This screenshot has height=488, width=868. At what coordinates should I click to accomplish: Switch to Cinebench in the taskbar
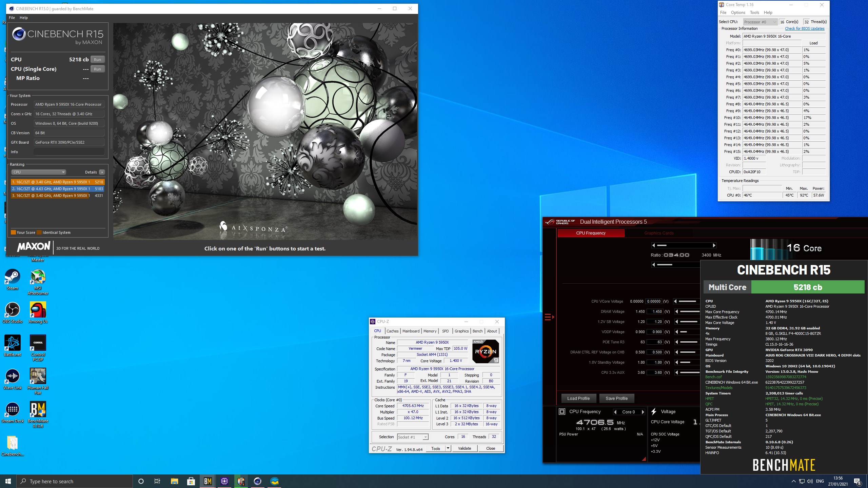click(x=257, y=481)
